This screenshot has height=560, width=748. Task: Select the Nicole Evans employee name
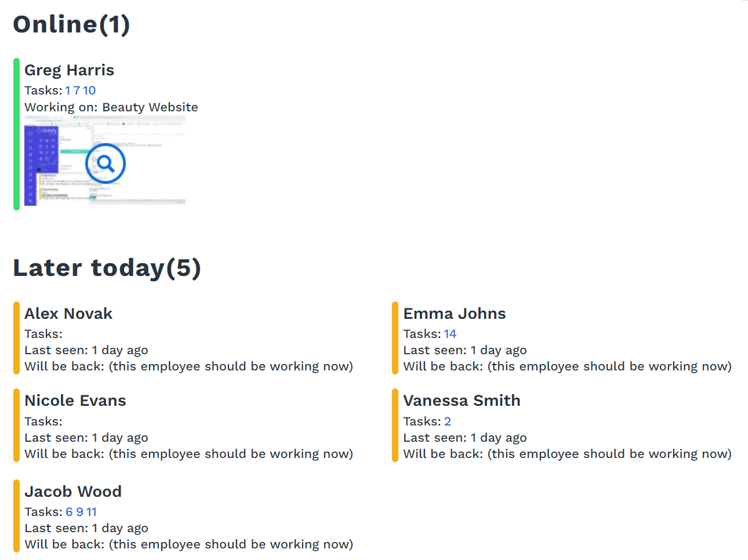pos(75,401)
